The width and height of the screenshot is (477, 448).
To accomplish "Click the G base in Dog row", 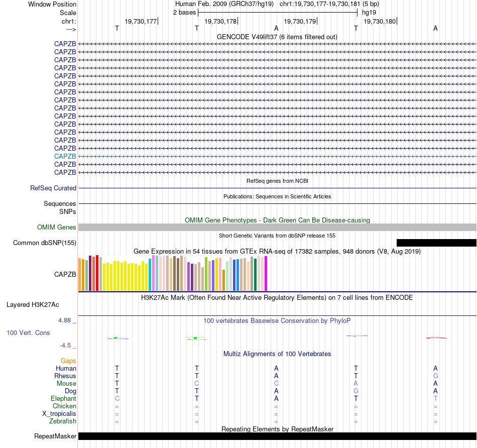I will 356,391.
